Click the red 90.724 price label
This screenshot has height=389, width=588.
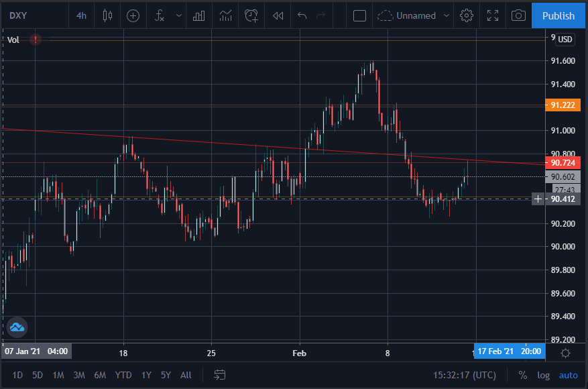[x=563, y=163]
